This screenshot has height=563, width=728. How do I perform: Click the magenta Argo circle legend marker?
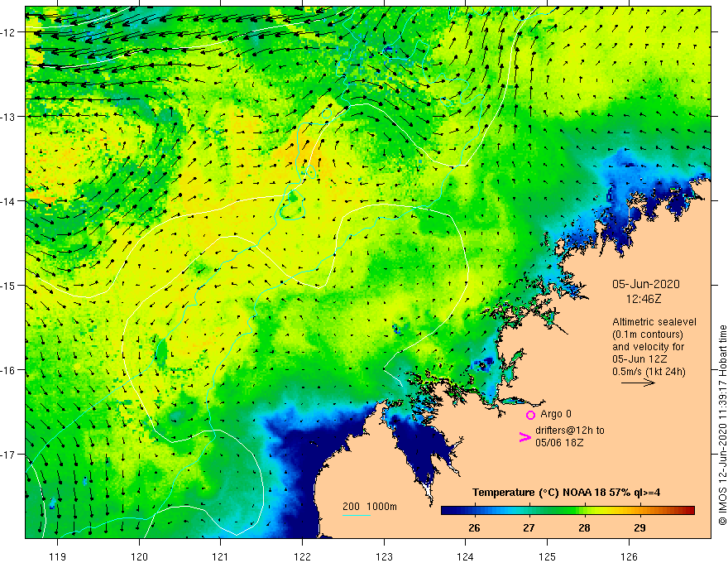point(530,415)
